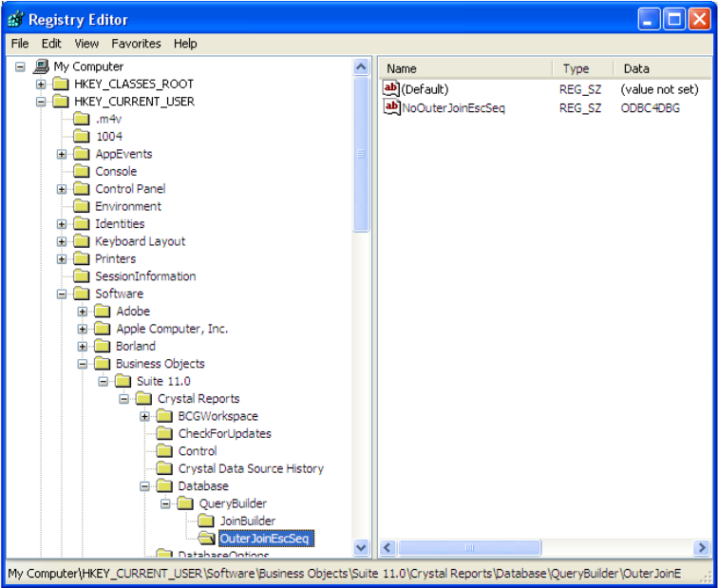This screenshot has width=718, height=588.
Task: Collapse the Suite 11.0 node
Action: point(104,381)
